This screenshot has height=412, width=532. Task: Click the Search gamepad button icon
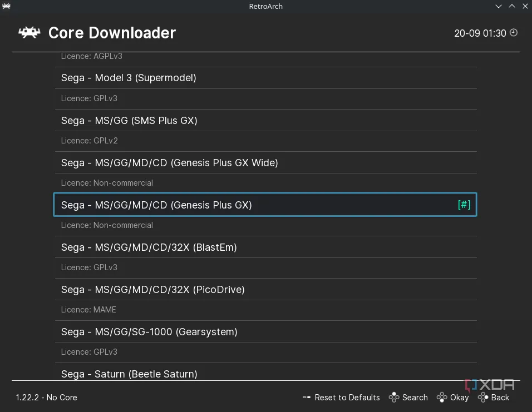(x=394, y=397)
